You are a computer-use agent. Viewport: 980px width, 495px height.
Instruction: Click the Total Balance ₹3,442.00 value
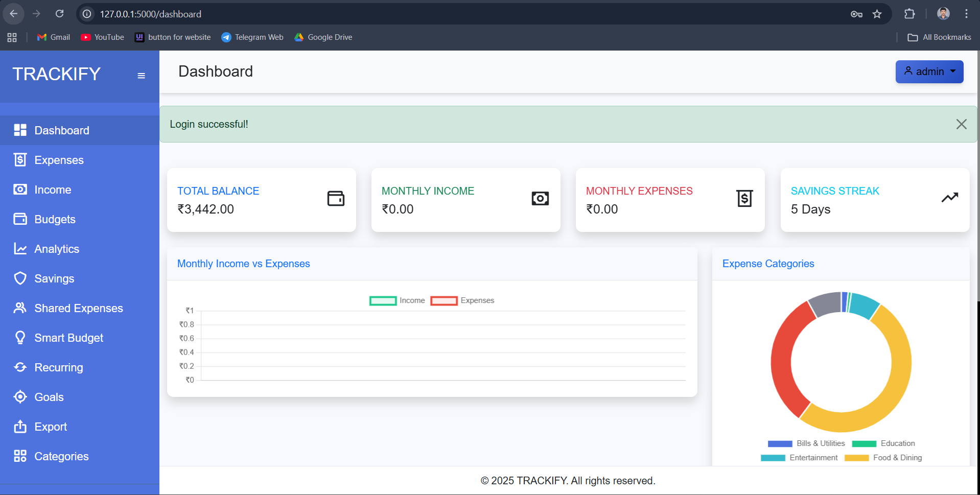[205, 209]
